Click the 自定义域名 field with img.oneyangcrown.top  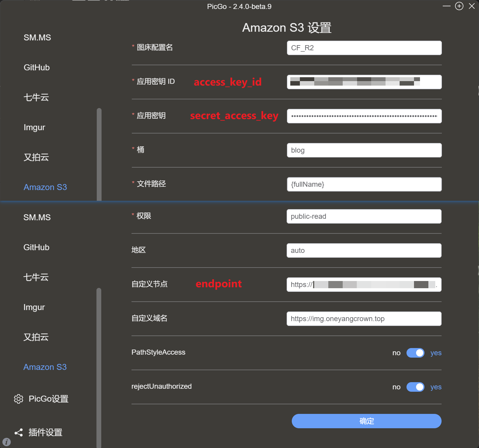coord(364,319)
